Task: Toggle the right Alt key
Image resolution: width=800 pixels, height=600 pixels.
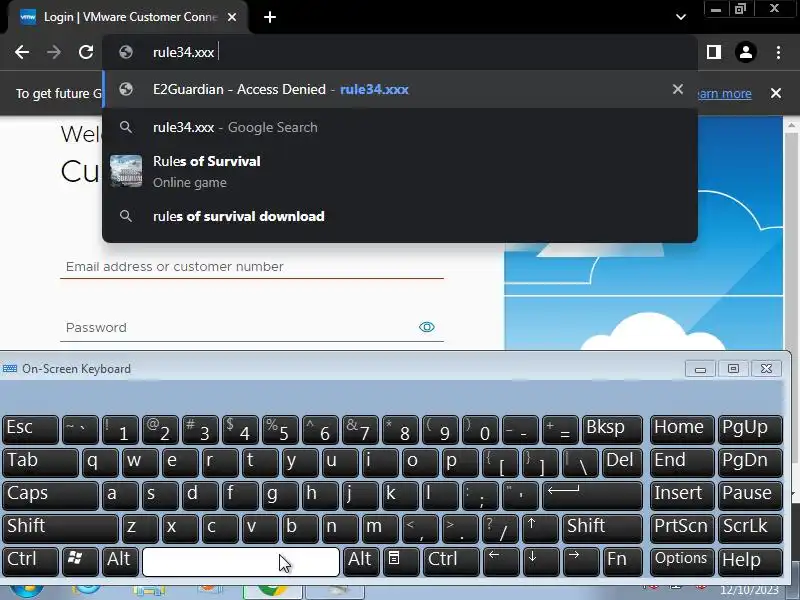Action: [x=361, y=561]
